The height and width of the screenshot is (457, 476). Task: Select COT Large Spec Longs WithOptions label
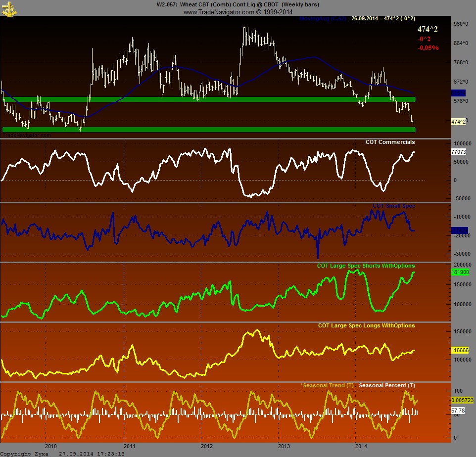tap(366, 326)
